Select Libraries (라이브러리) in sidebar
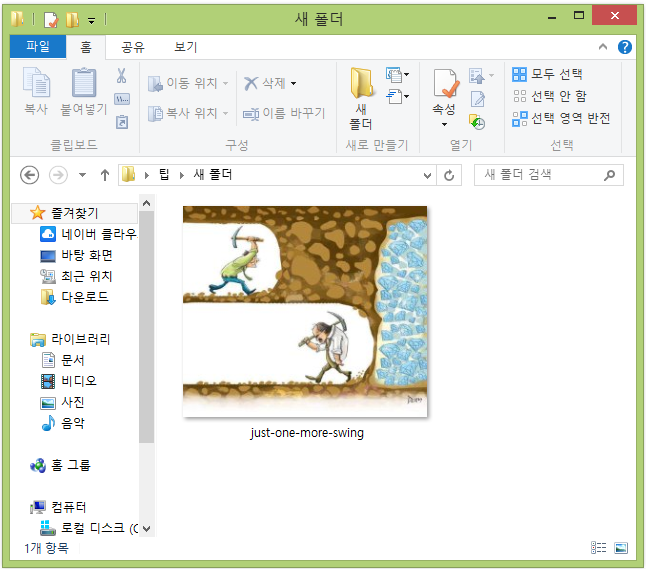The width and height of the screenshot is (646, 569). coord(70,340)
